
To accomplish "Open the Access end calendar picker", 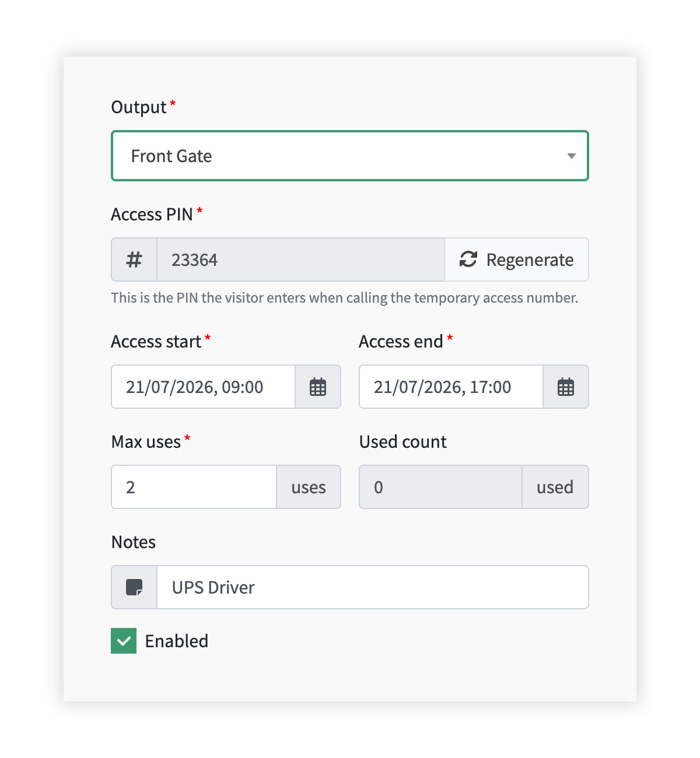I will click(566, 387).
